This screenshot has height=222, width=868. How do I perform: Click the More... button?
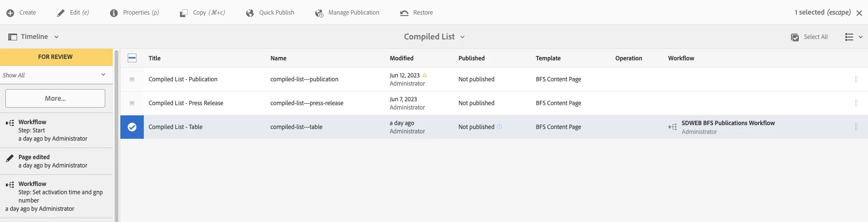[x=55, y=98]
